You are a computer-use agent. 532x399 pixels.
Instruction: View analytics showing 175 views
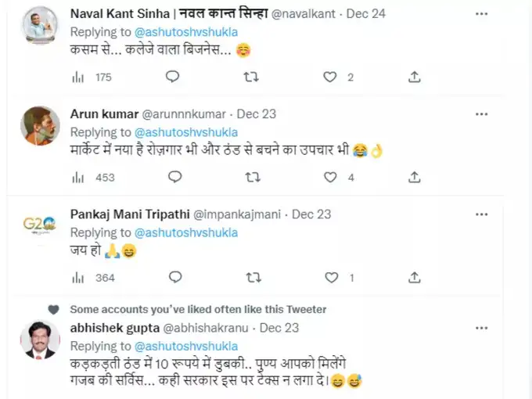[x=78, y=77]
